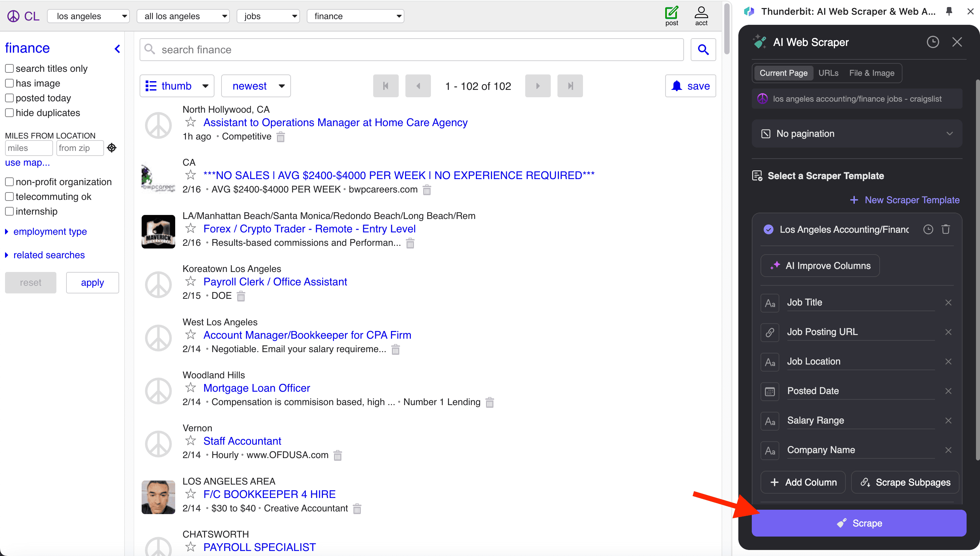Open scraper history clock icon in header
Viewport: 980px width, 556px height.
tap(932, 42)
